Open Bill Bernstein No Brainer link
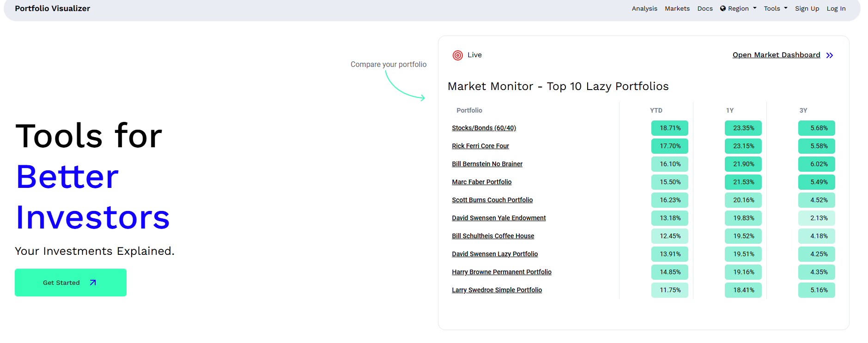This screenshot has width=868, height=343. tap(487, 164)
